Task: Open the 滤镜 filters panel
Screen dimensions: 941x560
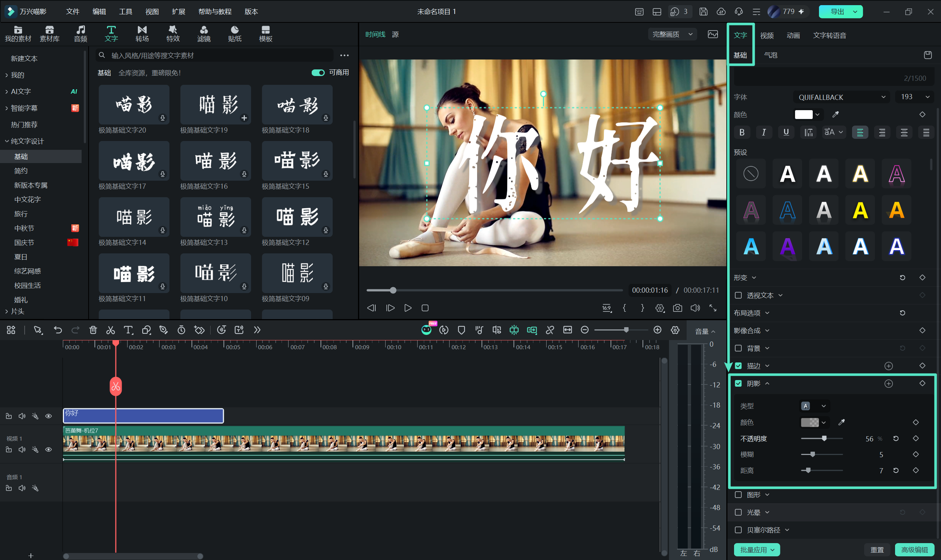Action: tap(204, 34)
